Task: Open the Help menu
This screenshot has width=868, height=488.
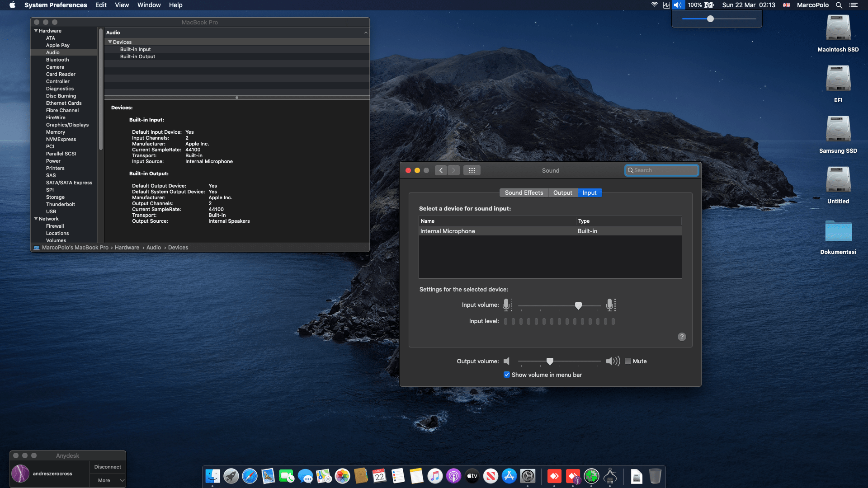Action: pos(175,5)
